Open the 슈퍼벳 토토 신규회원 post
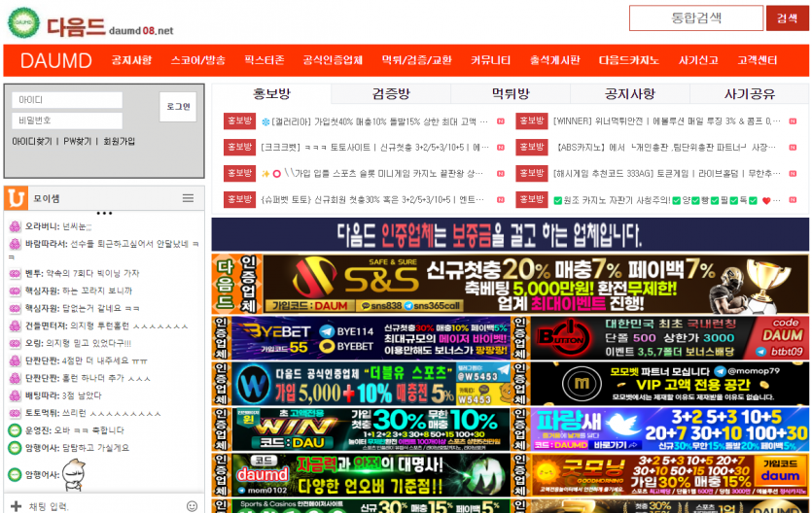 372,199
